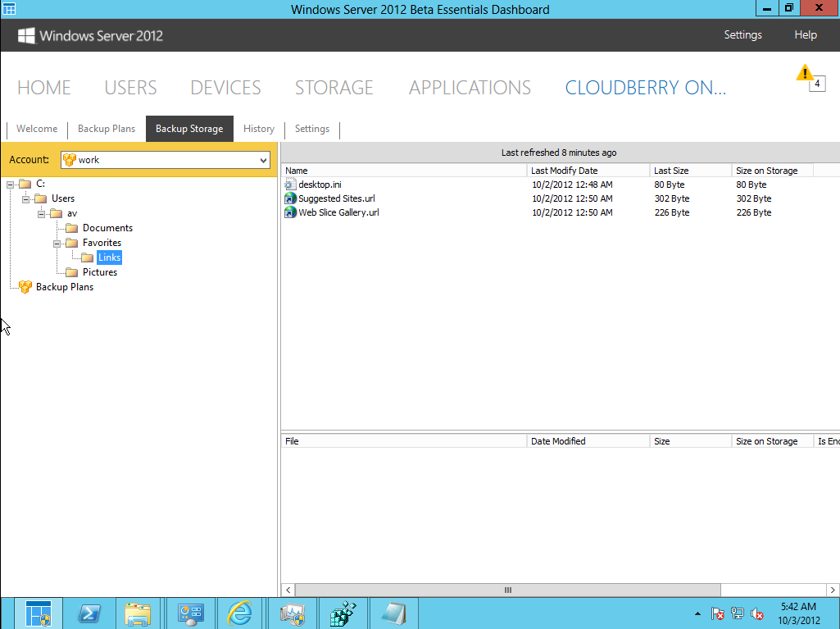
Task: Open the notepad taskbar icon
Action: tap(393, 613)
